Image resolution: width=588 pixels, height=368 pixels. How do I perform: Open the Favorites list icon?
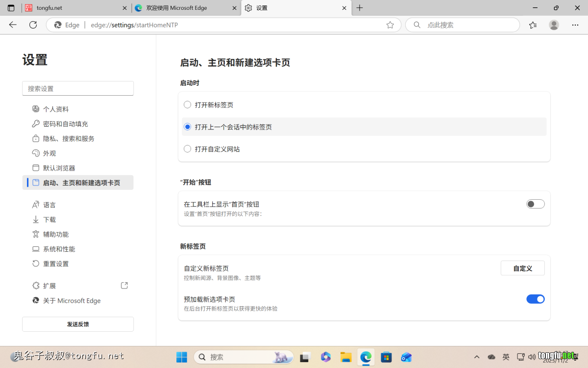click(x=533, y=25)
